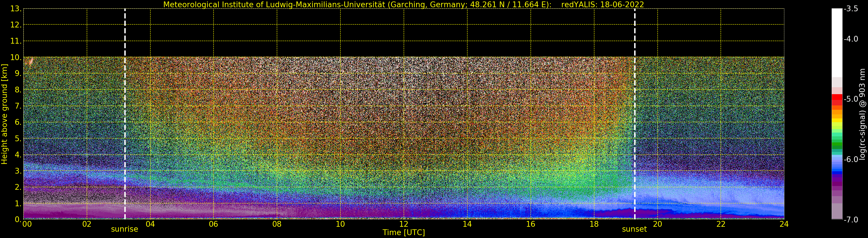Click the "14" tick on the time axis
This screenshot has height=238, width=868.
tap(467, 224)
